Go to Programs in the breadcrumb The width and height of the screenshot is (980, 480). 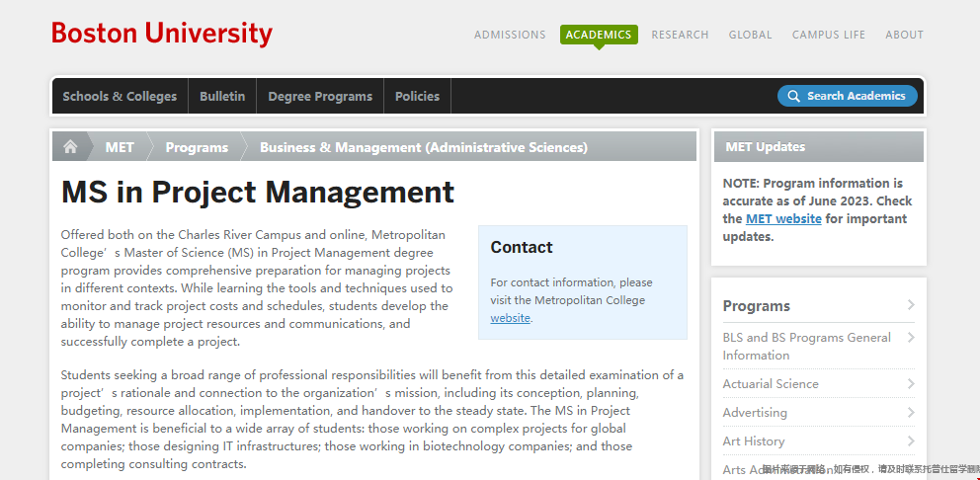pos(197,147)
